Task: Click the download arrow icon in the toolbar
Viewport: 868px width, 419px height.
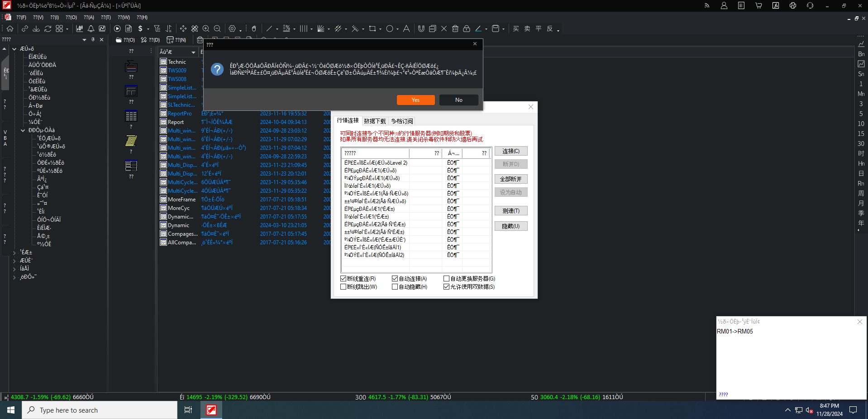Action: click(36, 29)
